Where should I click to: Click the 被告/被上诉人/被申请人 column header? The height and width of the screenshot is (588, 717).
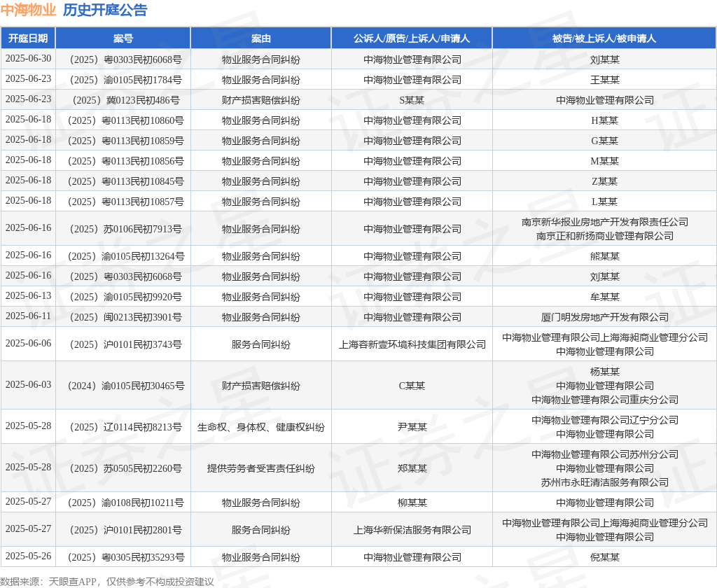click(x=604, y=38)
